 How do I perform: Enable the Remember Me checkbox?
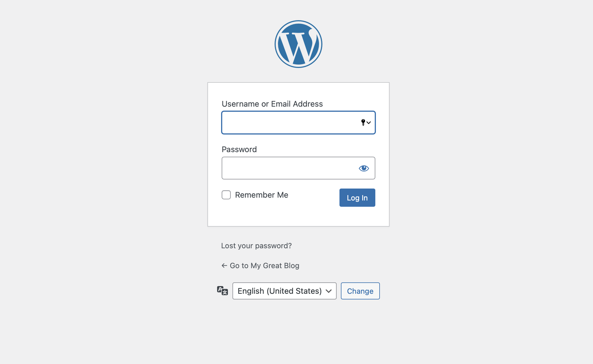[226, 195]
